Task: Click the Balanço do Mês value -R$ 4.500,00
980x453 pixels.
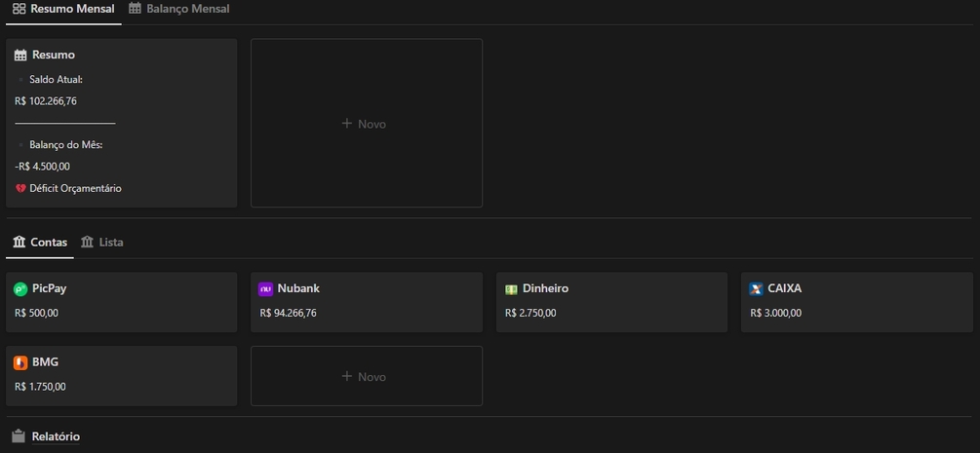Action: 42,166
